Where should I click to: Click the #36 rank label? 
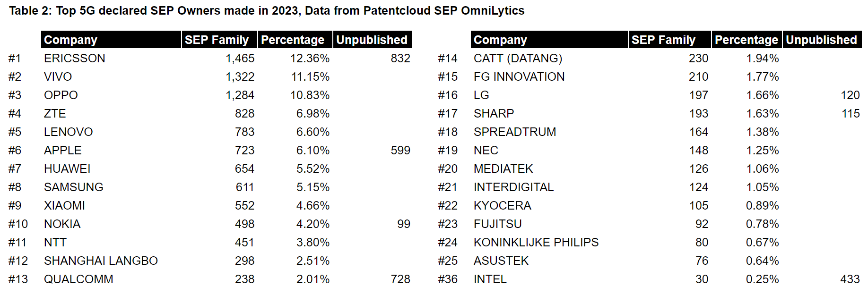tap(447, 279)
